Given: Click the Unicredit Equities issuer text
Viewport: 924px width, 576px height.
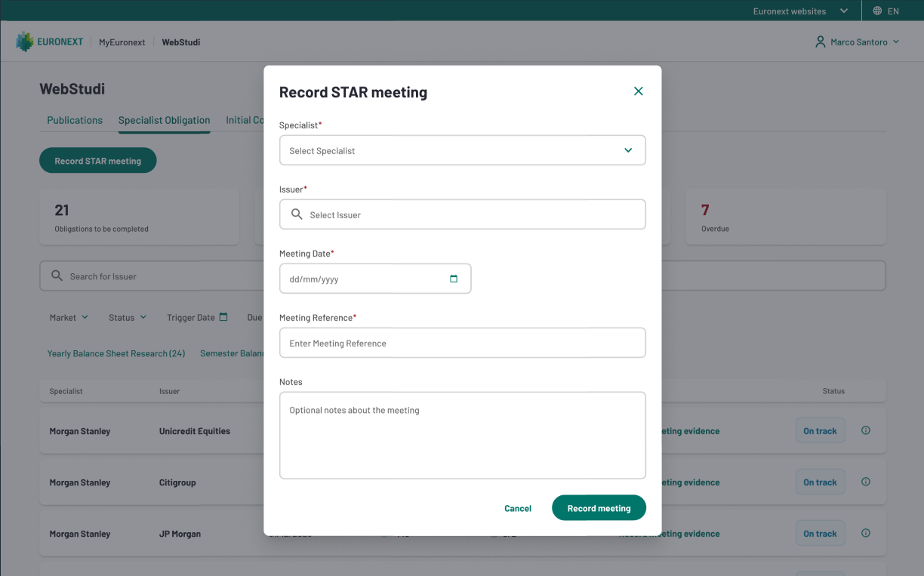Looking at the screenshot, I should pos(195,431).
